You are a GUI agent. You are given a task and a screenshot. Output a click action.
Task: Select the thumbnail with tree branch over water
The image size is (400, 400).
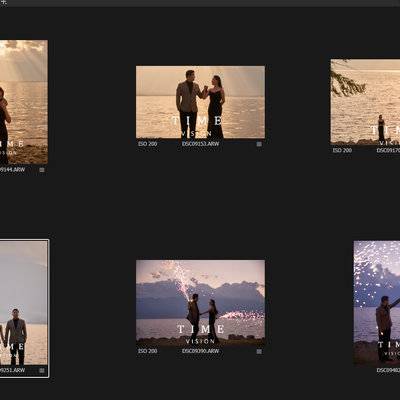[x=365, y=102]
